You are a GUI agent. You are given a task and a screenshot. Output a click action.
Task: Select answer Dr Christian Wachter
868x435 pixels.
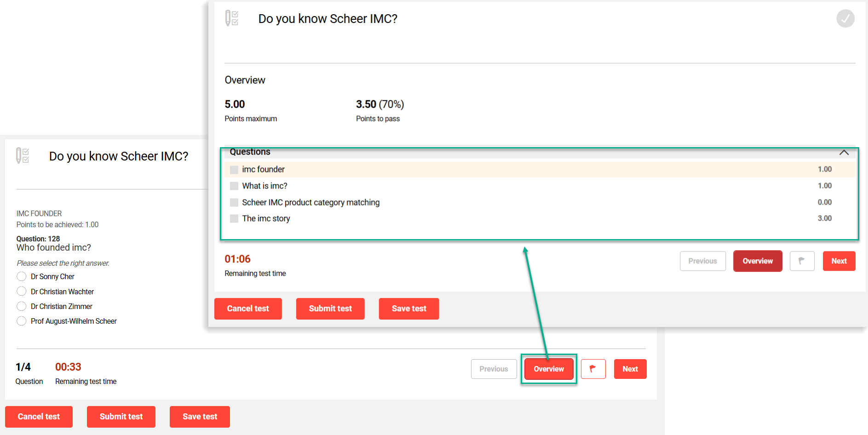coord(21,292)
